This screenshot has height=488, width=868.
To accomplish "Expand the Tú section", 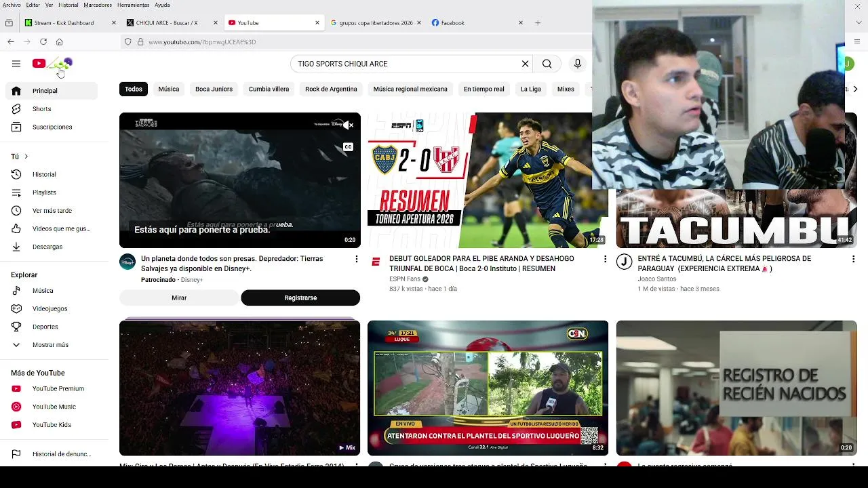I will pos(20,157).
